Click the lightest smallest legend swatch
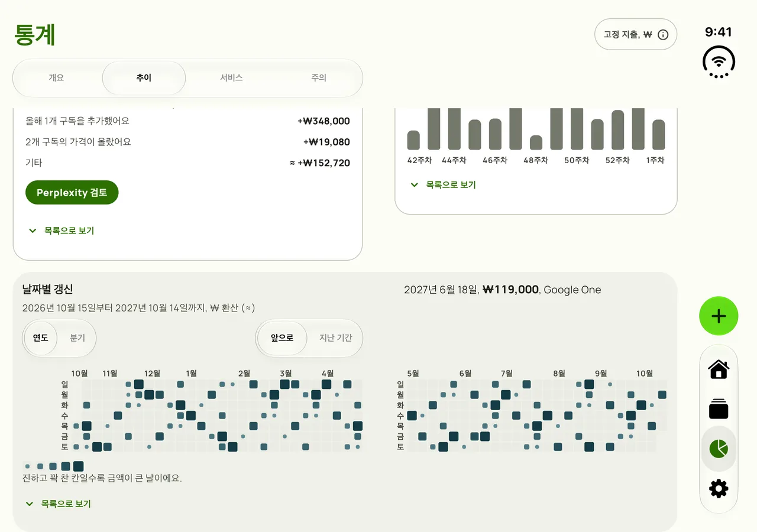This screenshot has width=757, height=532. click(x=27, y=466)
